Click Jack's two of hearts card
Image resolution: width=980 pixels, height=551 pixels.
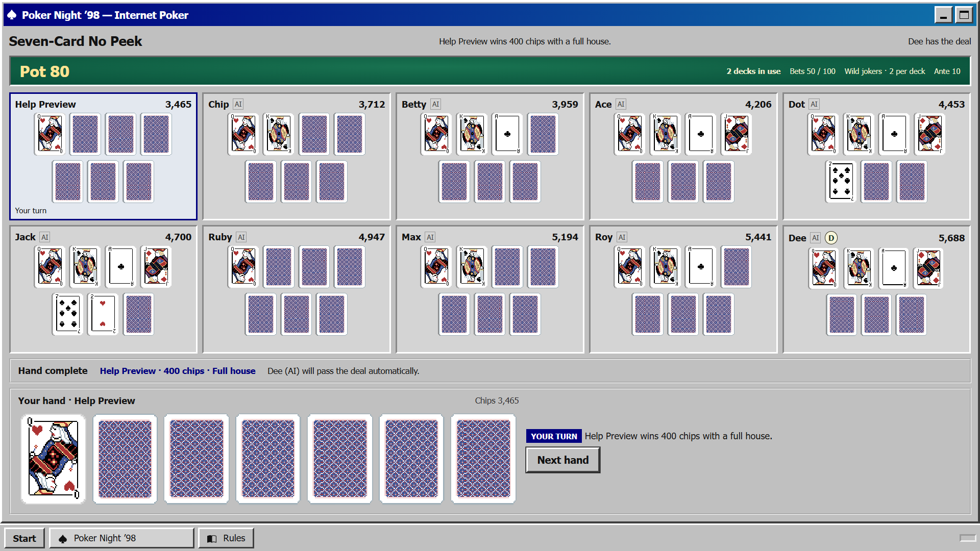tap(103, 314)
